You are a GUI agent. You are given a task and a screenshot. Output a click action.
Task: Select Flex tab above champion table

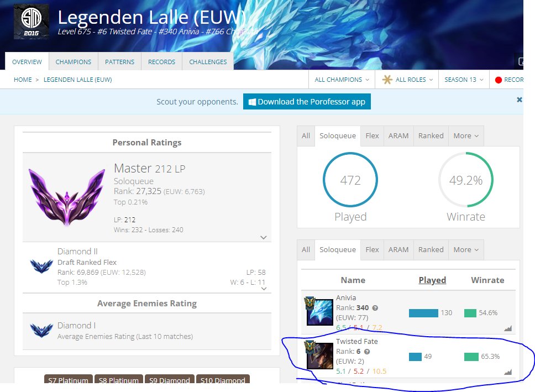click(372, 250)
